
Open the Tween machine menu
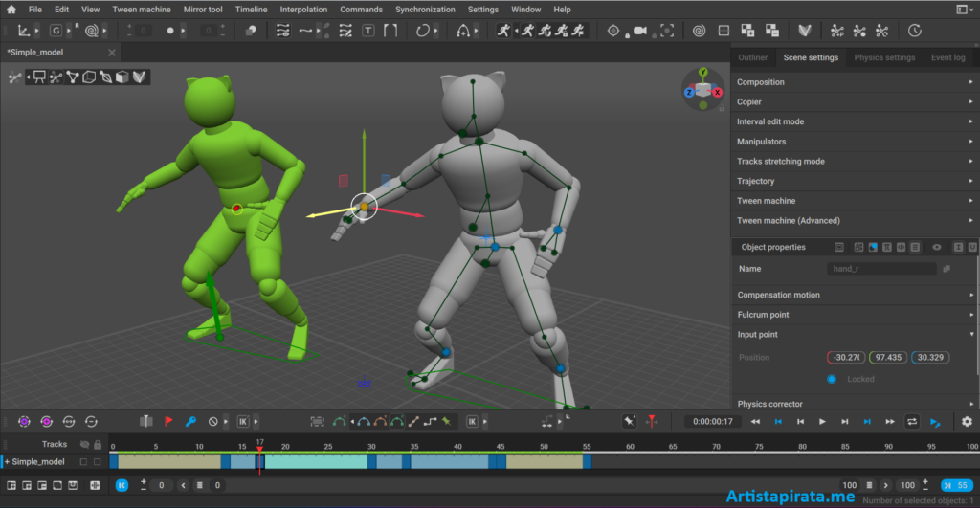142,10
